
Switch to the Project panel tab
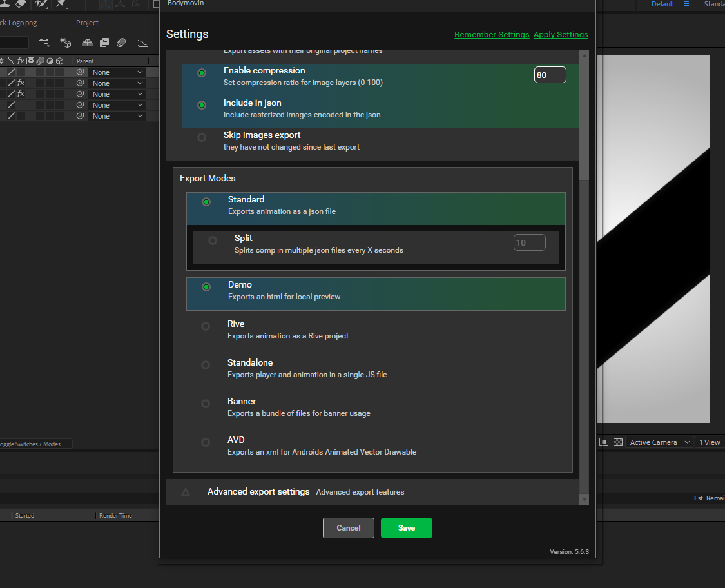pyautogui.click(x=87, y=22)
